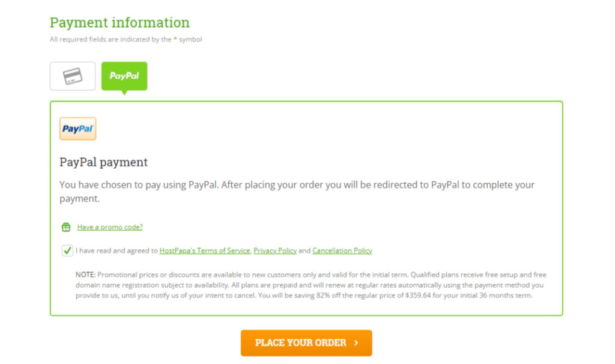Open HostPapa's Terms of Service link
This screenshot has width=615, height=364.
click(x=205, y=250)
